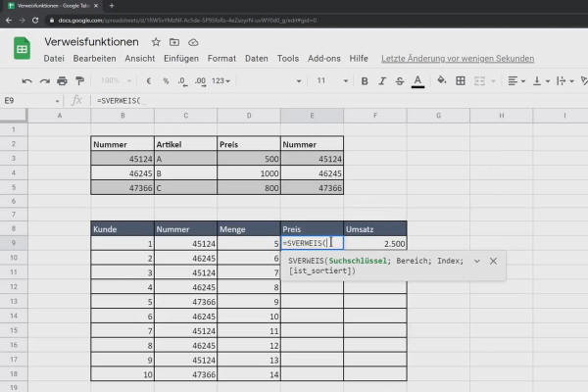588x392 pixels.
Task: Select cell B3 with 45124
Action: 122,159
